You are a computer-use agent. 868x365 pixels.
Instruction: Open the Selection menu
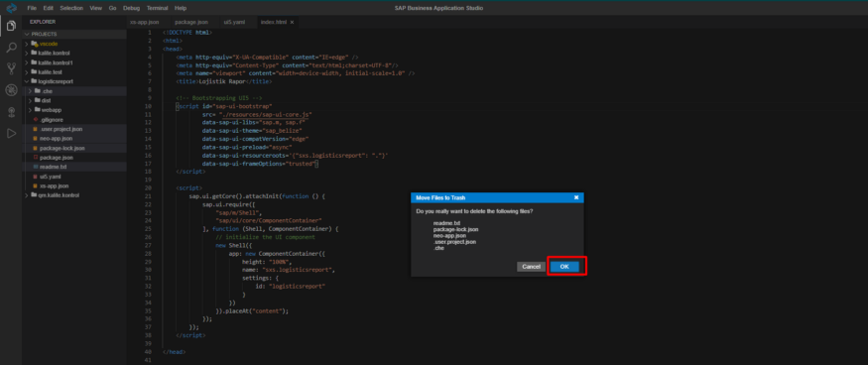pos(71,8)
